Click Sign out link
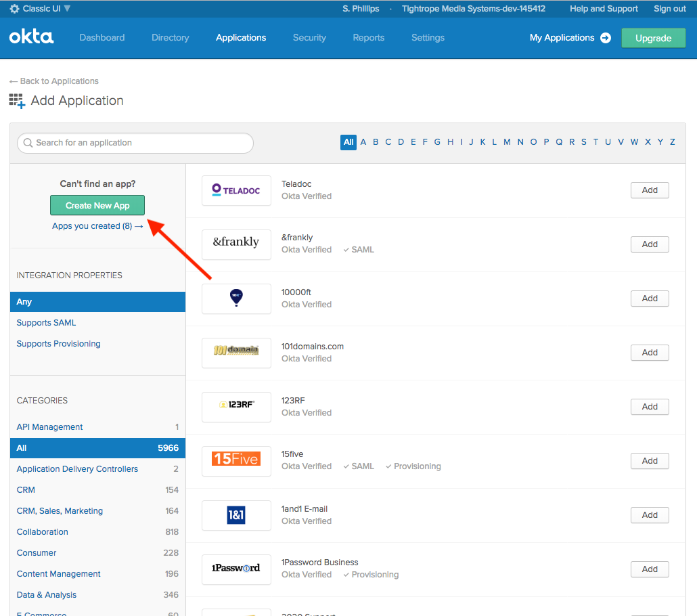The width and height of the screenshot is (697, 616). click(x=669, y=8)
